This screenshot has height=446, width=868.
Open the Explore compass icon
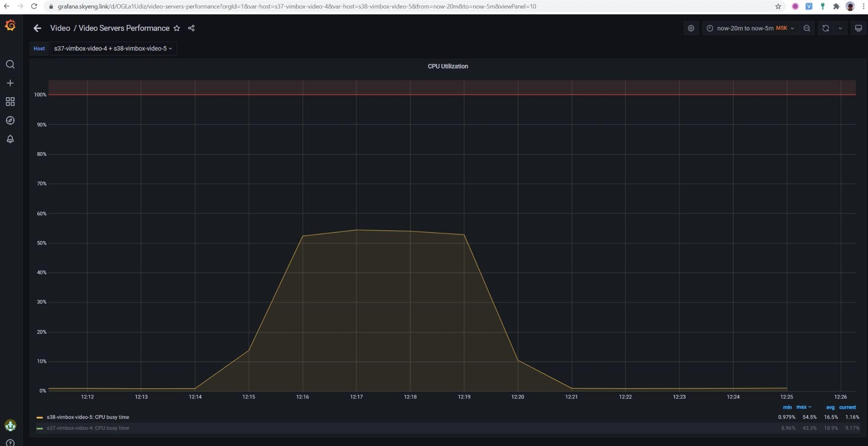[10, 120]
